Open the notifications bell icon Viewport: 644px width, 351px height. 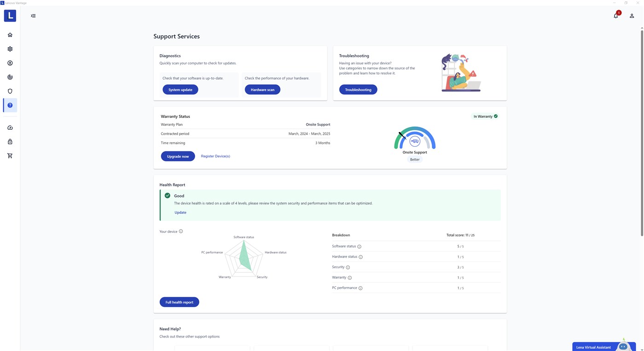pyautogui.click(x=616, y=15)
